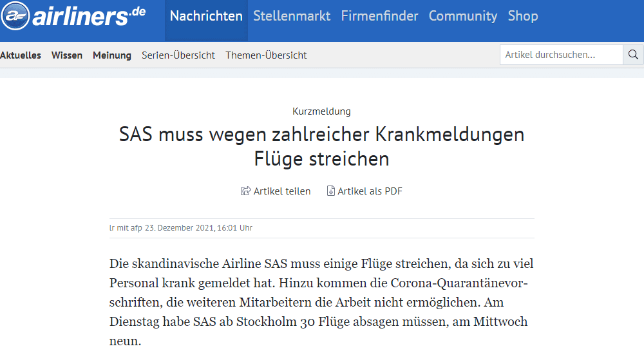Screen dimensions: 644x362
Task: Open Themen-Übersicht link
Action: click(x=266, y=55)
